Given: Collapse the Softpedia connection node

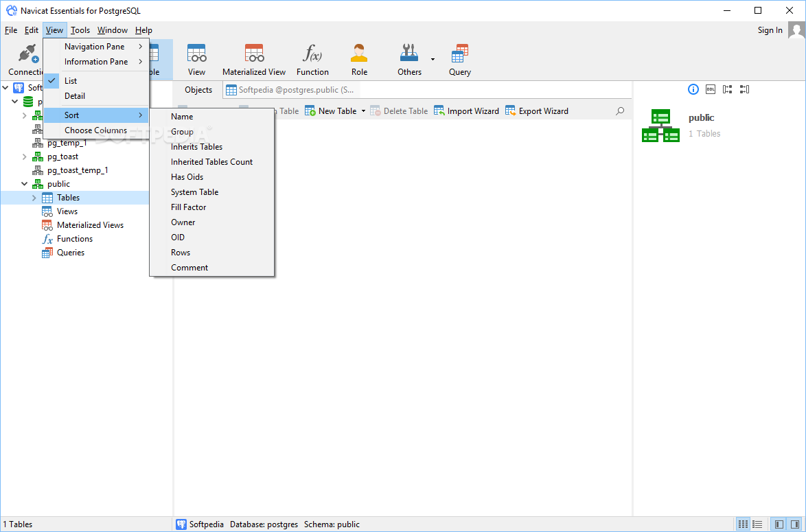Looking at the screenshot, I should [5, 88].
